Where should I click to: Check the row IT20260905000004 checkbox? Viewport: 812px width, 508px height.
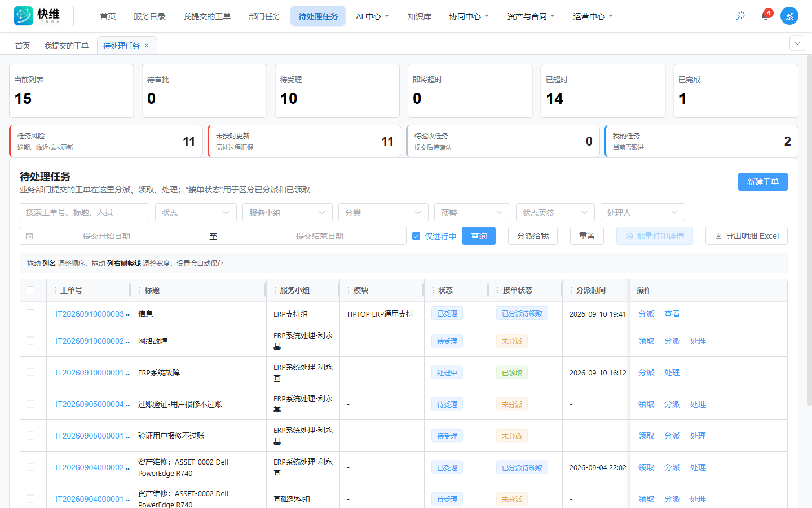30,404
